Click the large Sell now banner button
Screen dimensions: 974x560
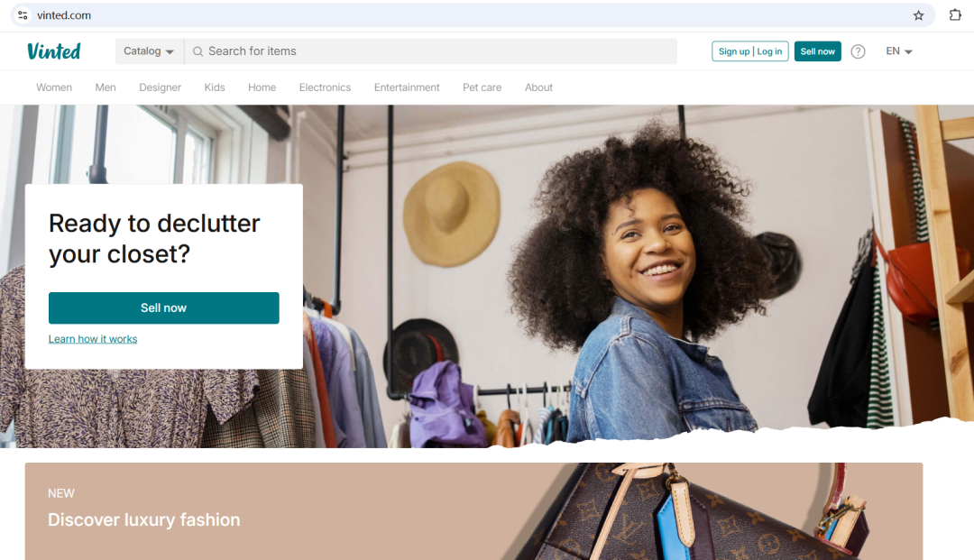coord(164,308)
